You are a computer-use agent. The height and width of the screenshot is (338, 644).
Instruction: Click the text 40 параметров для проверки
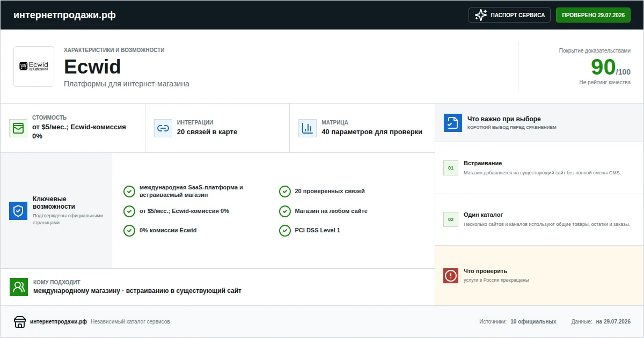(372, 132)
